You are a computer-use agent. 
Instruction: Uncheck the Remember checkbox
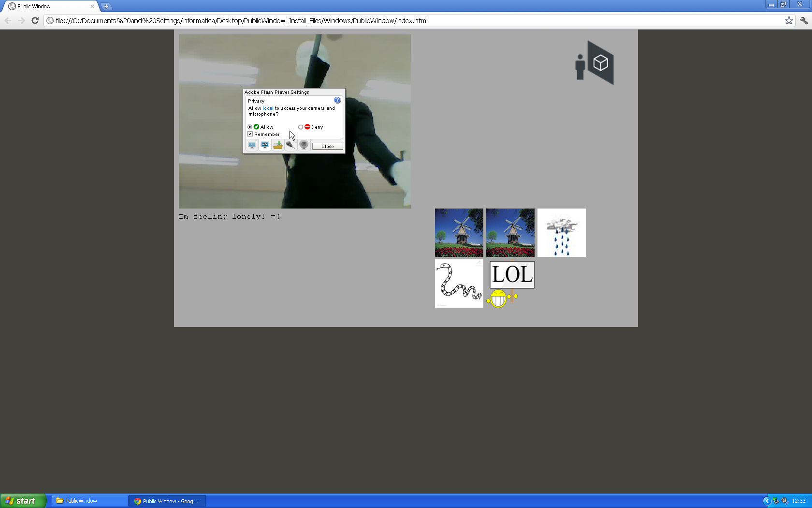pos(250,134)
